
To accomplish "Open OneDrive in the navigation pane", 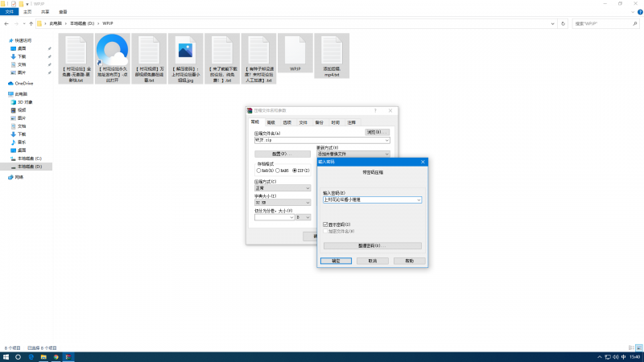I will 24,83.
